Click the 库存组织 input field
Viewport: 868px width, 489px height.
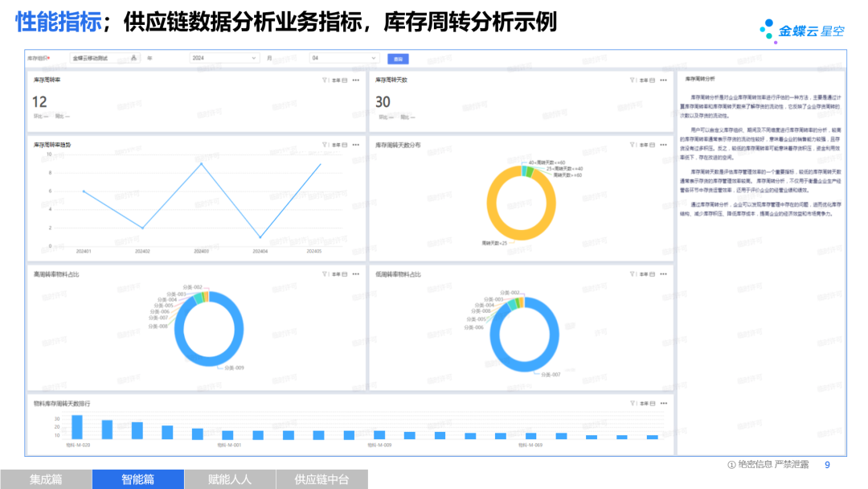[104, 58]
